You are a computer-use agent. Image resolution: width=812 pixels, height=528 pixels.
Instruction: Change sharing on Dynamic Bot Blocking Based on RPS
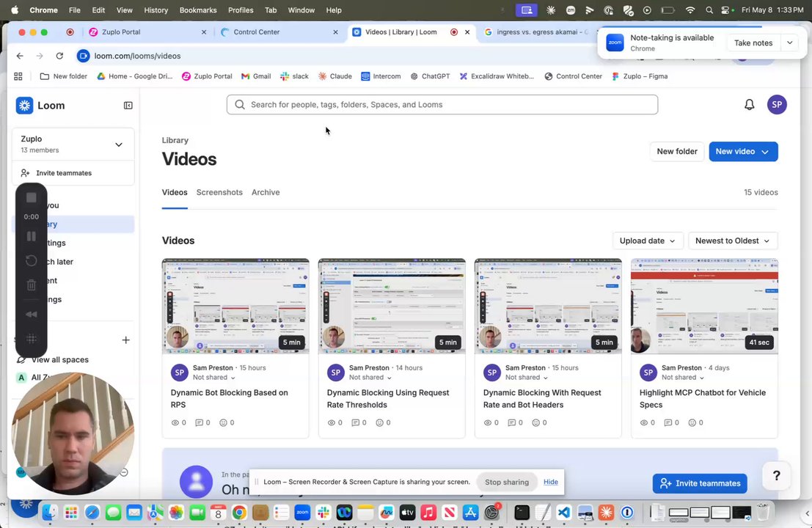pyautogui.click(x=214, y=378)
